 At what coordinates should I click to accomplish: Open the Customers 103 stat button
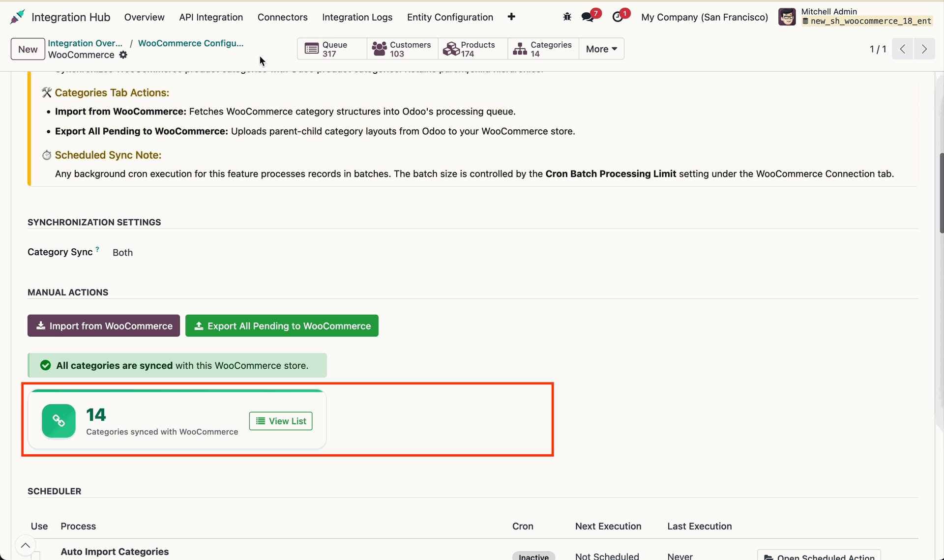pos(402,49)
